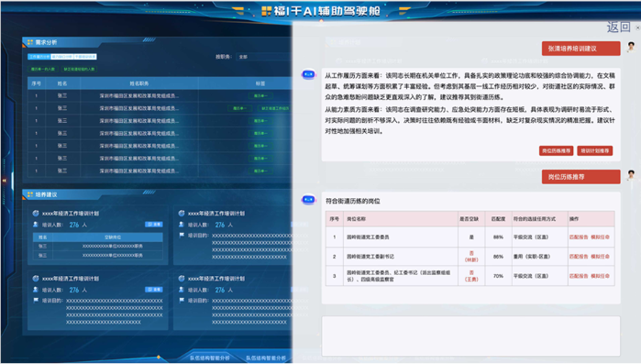Open 匹配报告 for the 70% match row
641x364 pixels.
pos(579,276)
